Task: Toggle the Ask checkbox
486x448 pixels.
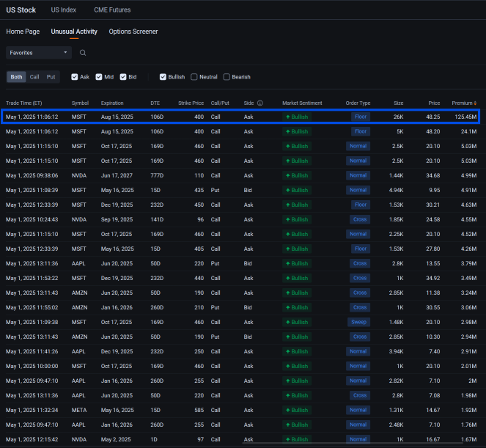Action: (x=74, y=77)
